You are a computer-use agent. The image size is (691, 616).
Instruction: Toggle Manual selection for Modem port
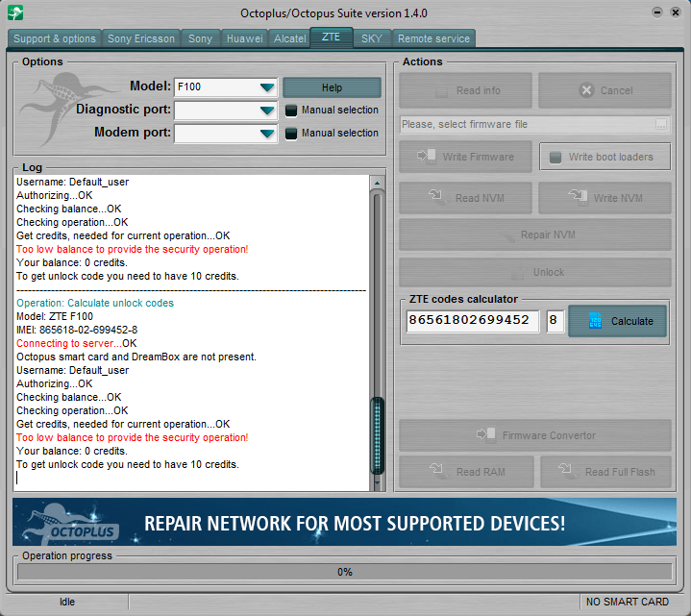(x=291, y=133)
